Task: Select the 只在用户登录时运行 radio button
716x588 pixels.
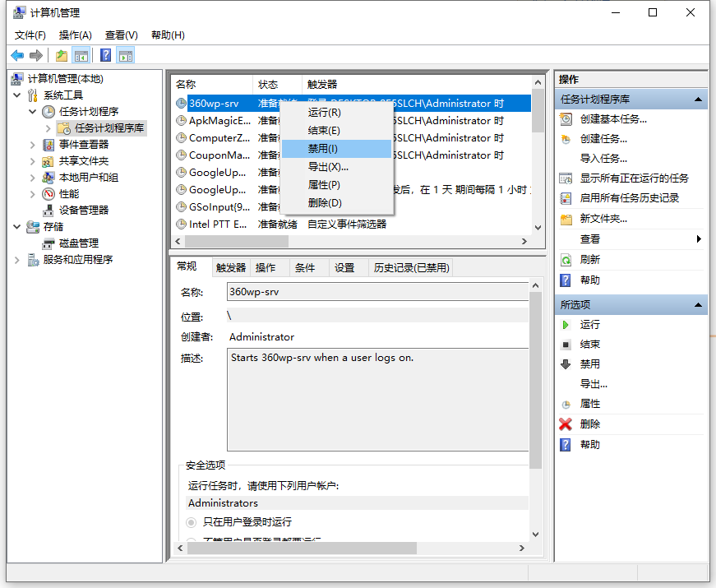Action: click(x=191, y=521)
